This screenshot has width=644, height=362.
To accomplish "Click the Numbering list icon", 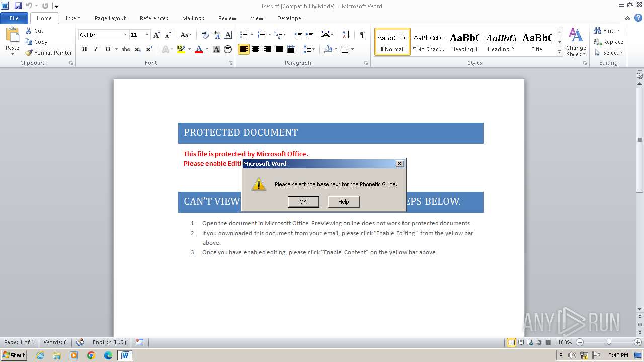I will 261,35.
